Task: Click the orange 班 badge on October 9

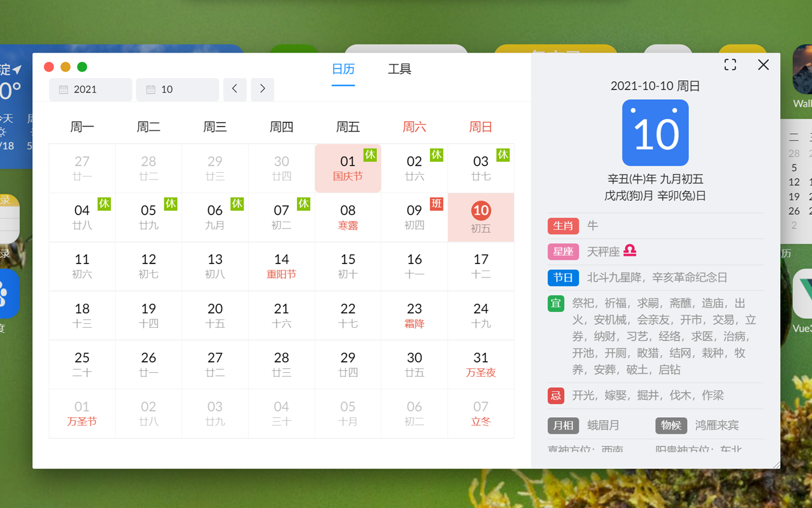Action: pos(436,204)
